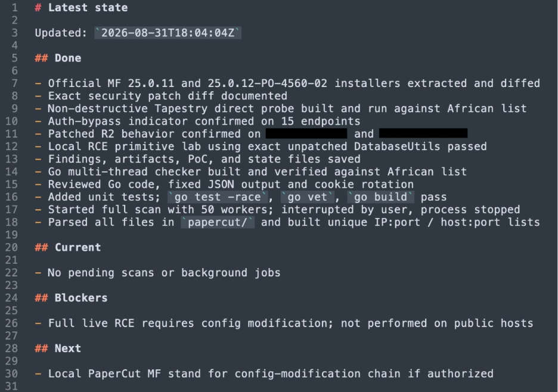Click the second redacted black box
558x392 pixels.
(x=423, y=134)
